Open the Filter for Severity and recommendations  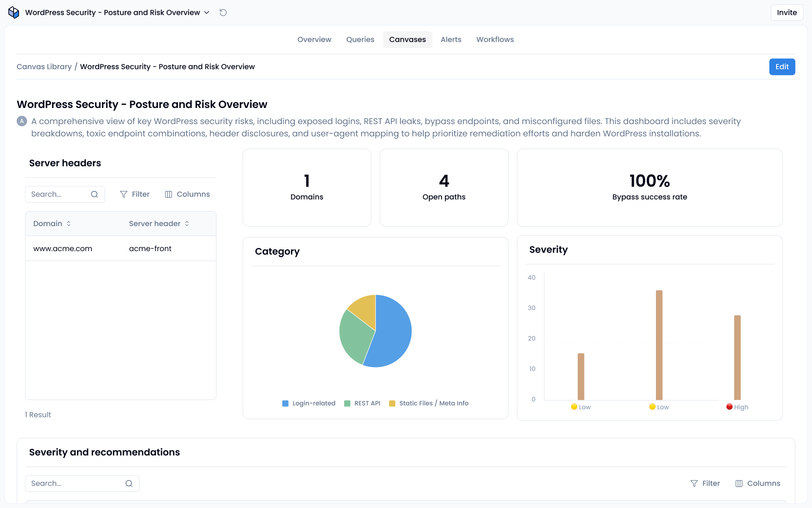705,483
